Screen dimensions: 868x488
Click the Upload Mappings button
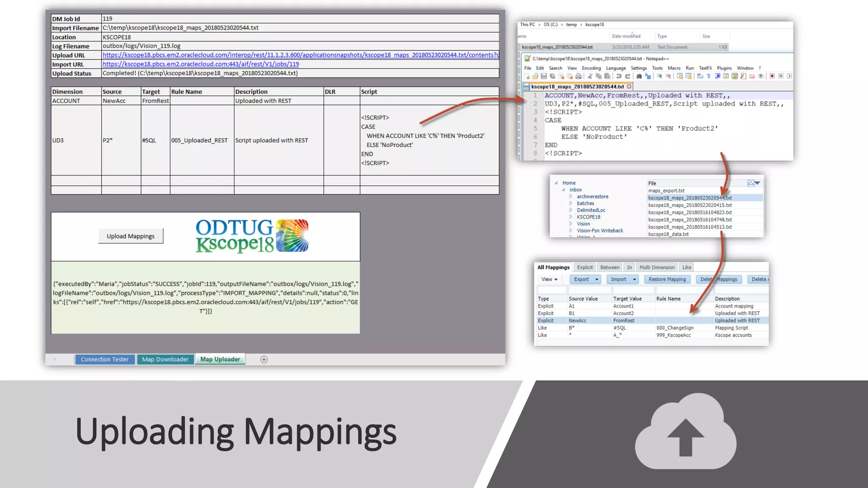tap(131, 236)
